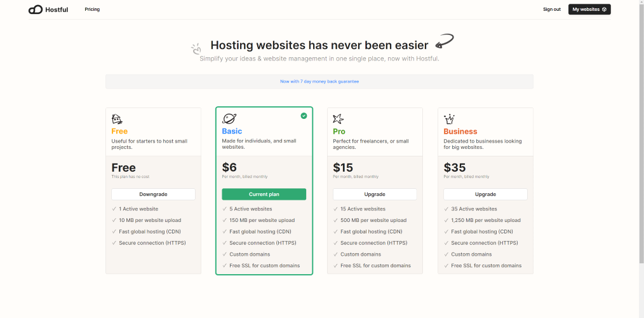This screenshot has height=318, width=644.
Task: Click the Business plan crown icon
Action: coord(449,120)
